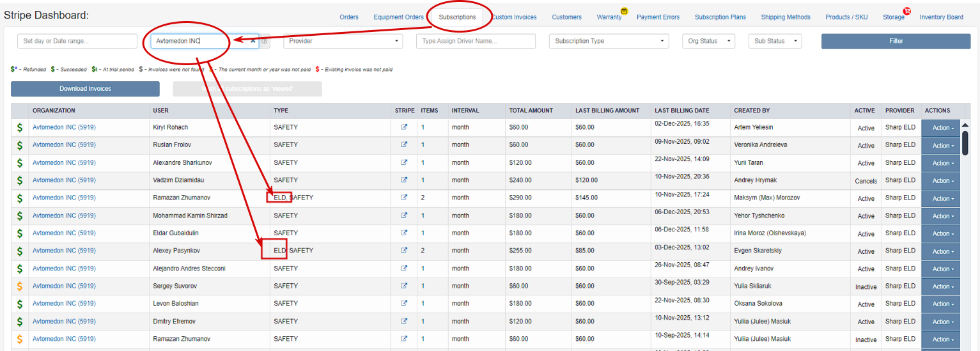The width and height of the screenshot is (980, 351).
Task: Open the Inventory Board tab
Action: click(942, 17)
